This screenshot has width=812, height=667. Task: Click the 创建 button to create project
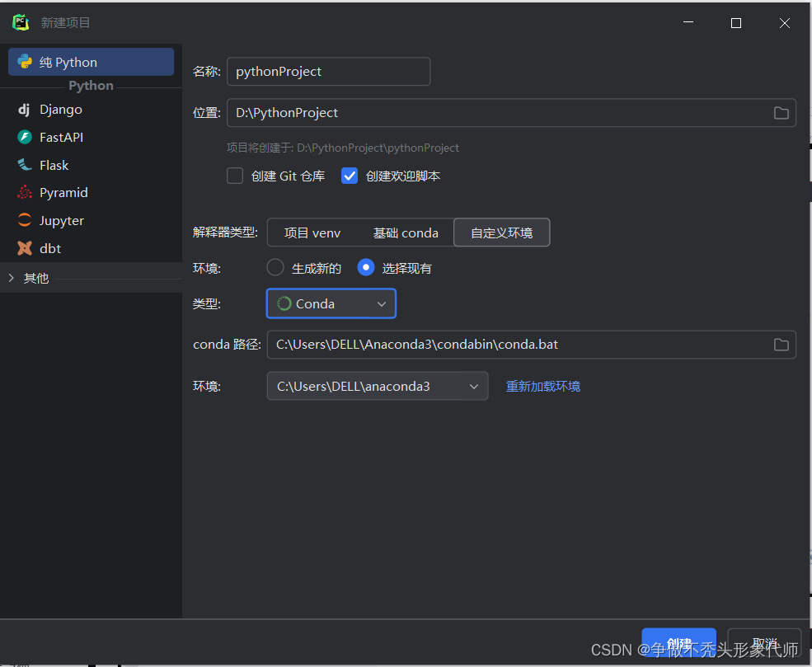678,643
